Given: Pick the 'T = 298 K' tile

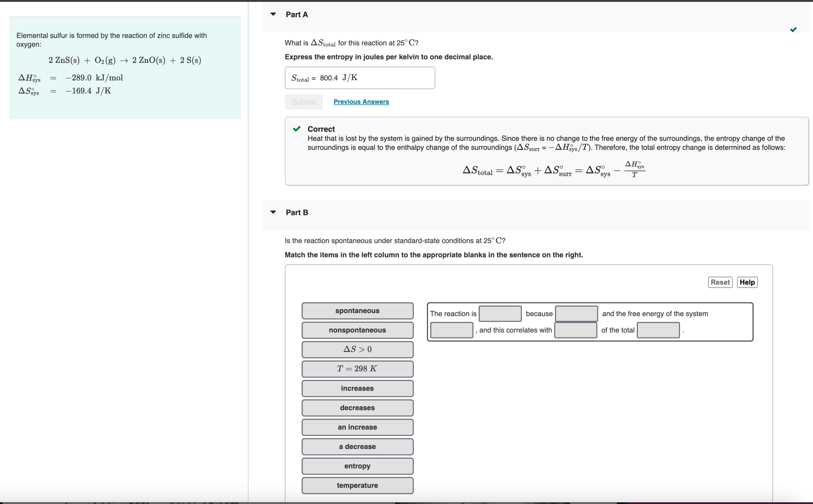Looking at the screenshot, I should pos(357,369).
